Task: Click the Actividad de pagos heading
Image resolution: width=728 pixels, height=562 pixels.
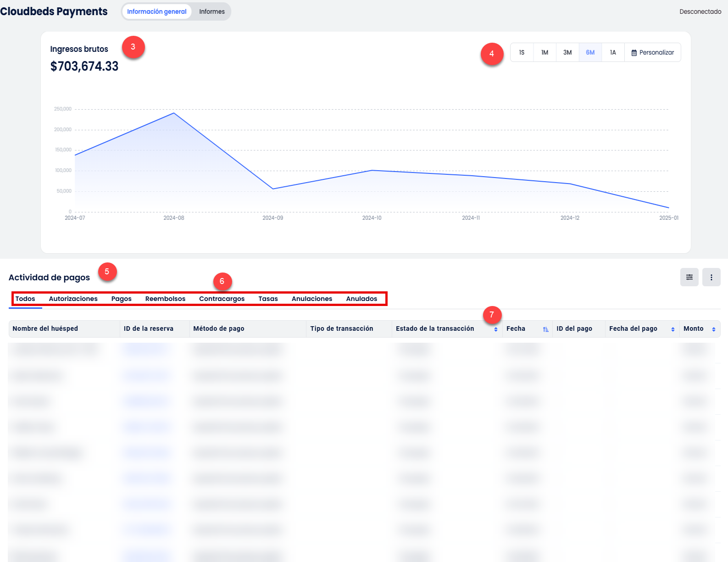Action: coord(49,278)
